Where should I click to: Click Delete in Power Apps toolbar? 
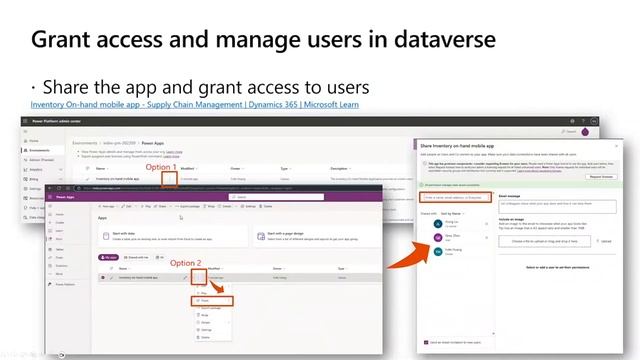point(266,207)
